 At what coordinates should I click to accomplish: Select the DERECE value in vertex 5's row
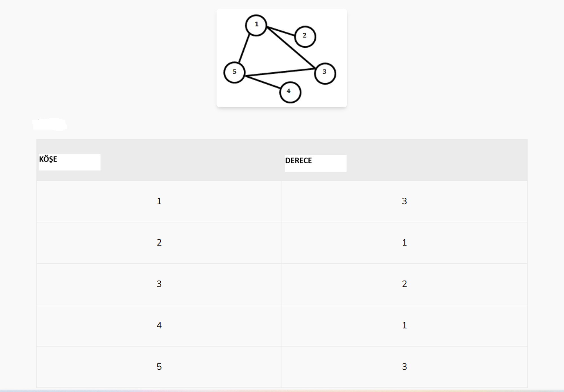tap(404, 367)
